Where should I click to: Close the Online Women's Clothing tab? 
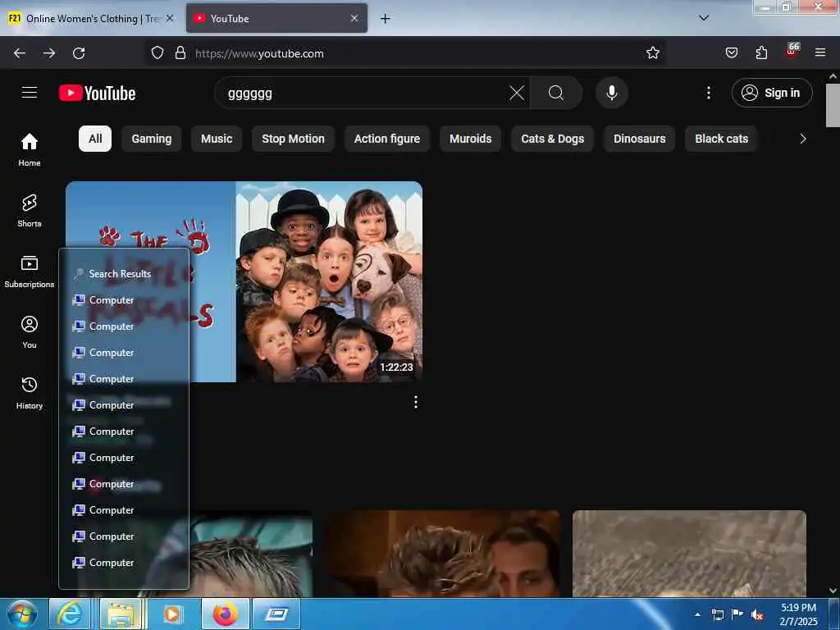click(x=170, y=18)
